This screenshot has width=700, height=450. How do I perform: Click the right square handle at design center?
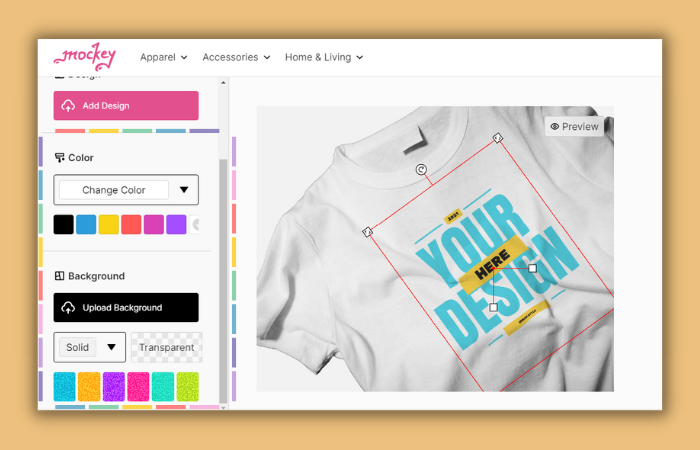(x=533, y=268)
